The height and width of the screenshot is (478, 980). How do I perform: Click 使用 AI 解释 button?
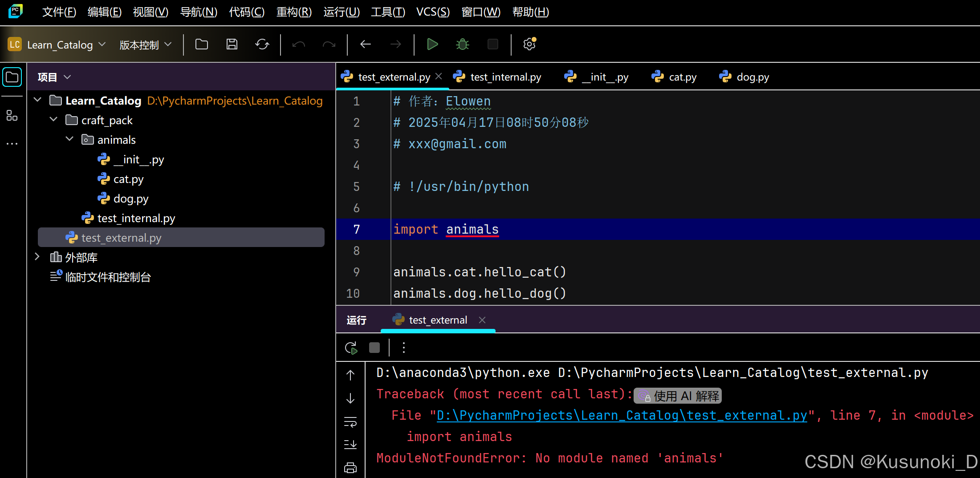click(x=678, y=396)
